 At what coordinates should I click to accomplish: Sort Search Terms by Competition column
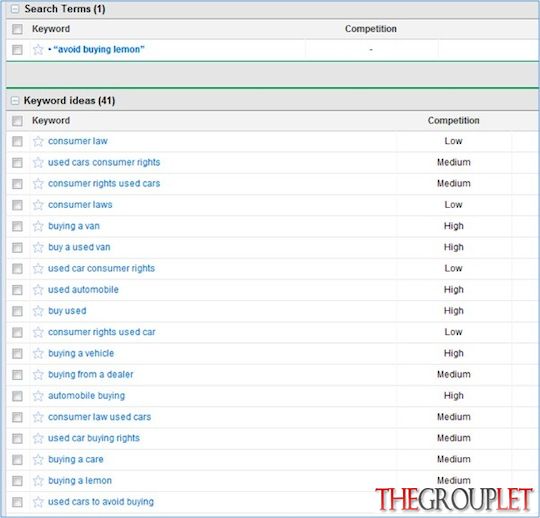371,29
